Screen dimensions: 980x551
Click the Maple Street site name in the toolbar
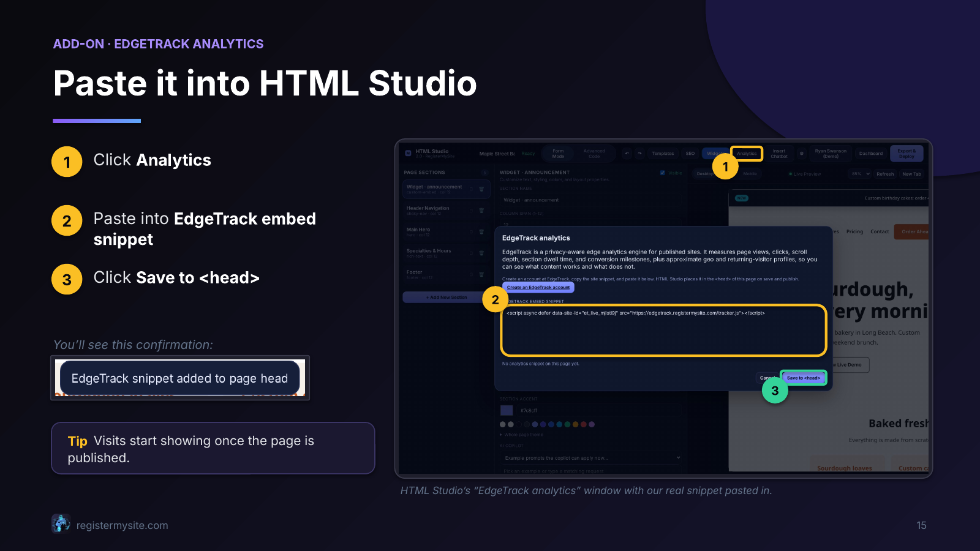pyautogui.click(x=497, y=154)
